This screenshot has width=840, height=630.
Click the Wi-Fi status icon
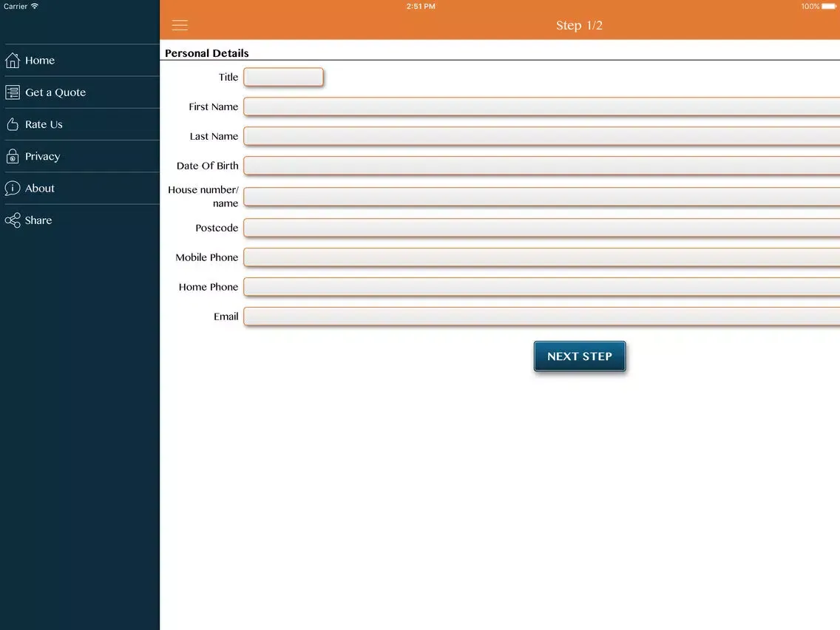pos(35,6)
